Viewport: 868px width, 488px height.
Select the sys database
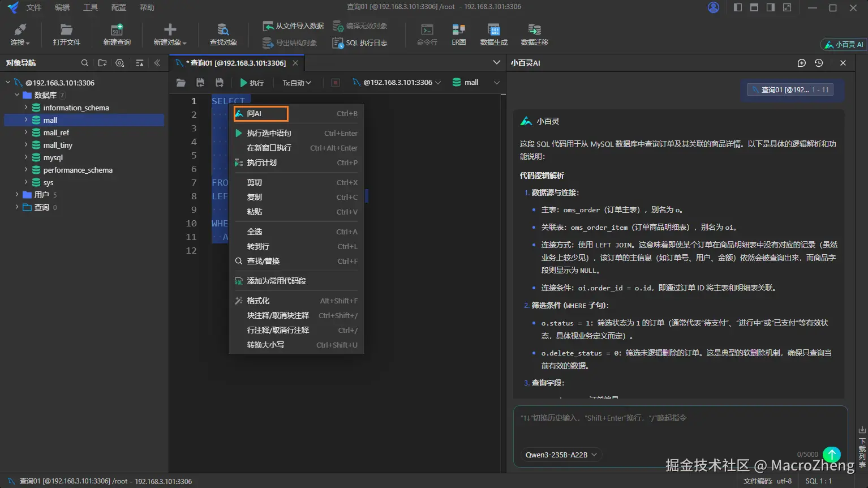(x=48, y=182)
